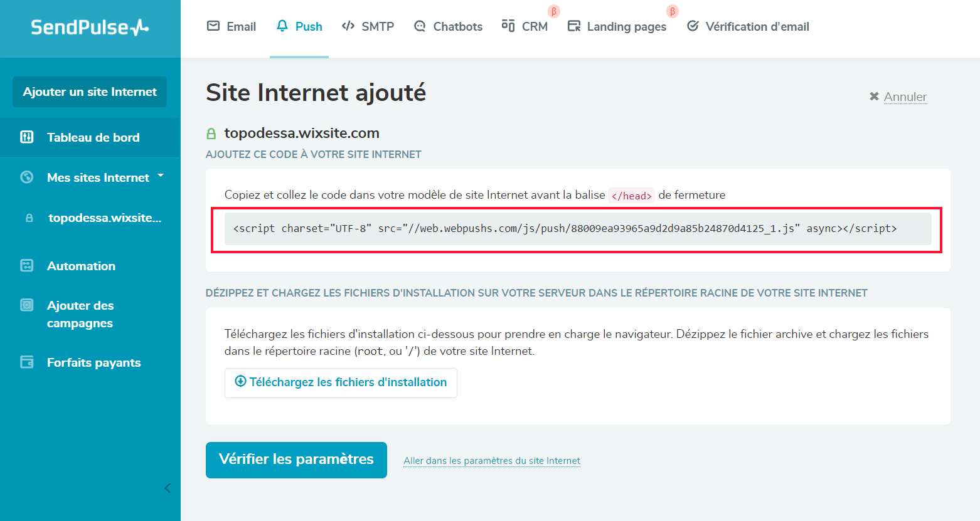980x521 pixels.
Task: Open the SMTP tab
Action: click(368, 26)
